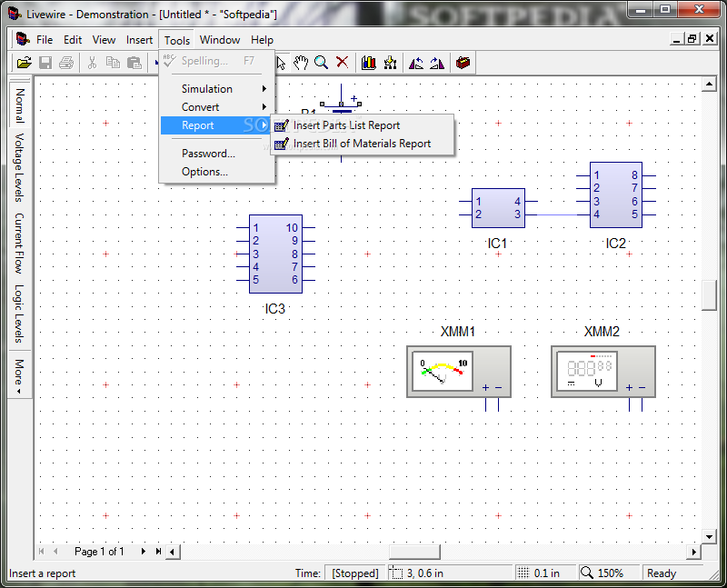Screen dimensions: 727x588
Task: Click the red toolbox icon
Action: (x=463, y=62)
